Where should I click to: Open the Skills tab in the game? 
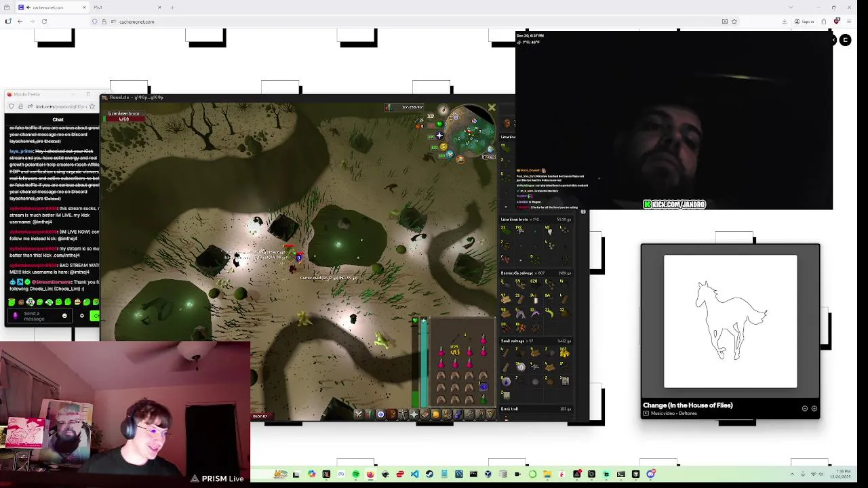(x=370, y=414)
